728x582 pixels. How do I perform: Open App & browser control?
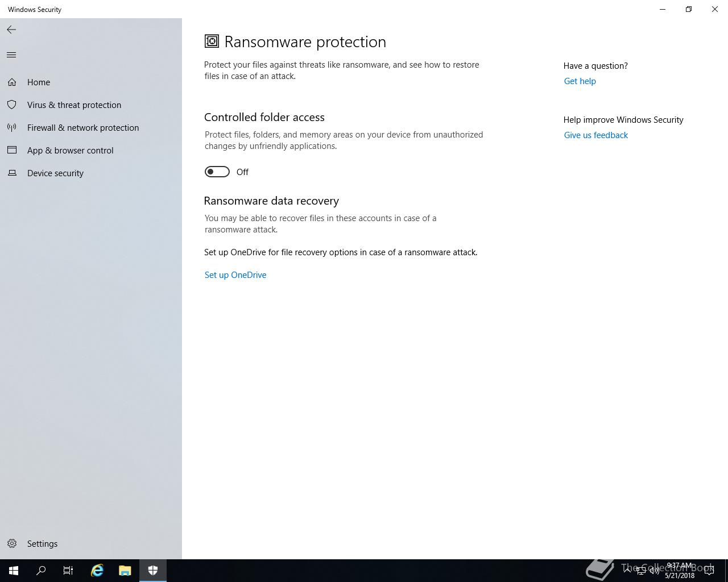[x=91, y=151]
